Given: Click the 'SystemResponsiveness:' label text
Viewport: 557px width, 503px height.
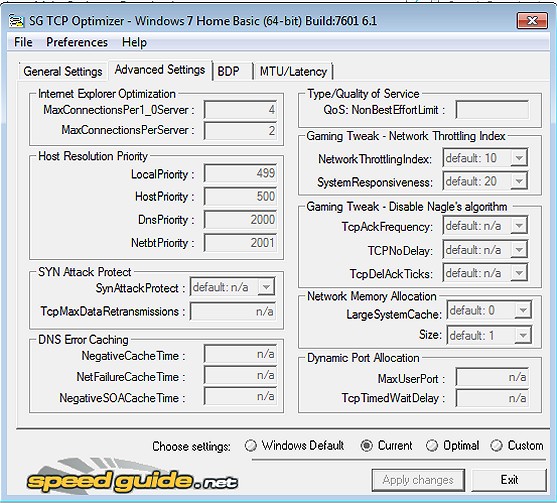Looking at the screenshot, I should [x=375, y=182].
